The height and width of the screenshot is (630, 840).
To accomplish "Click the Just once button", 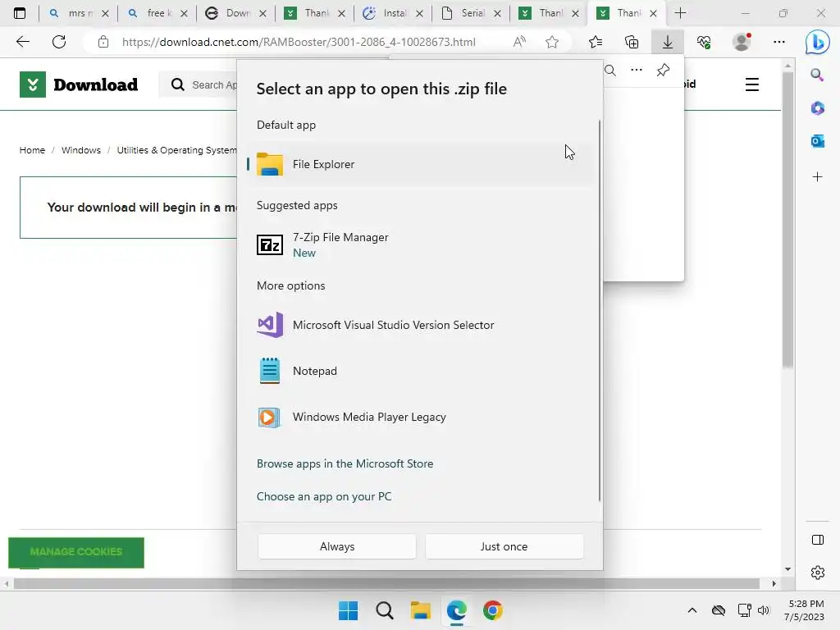I will [x=504, y=546].
